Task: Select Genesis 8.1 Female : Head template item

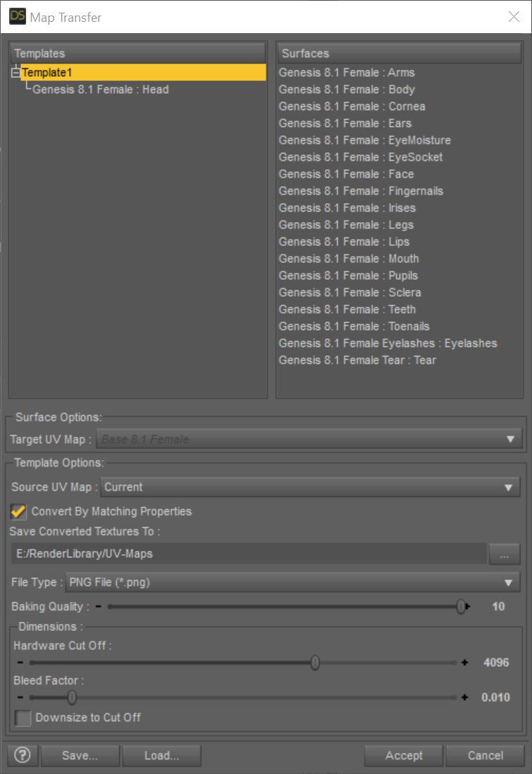Action: coord(101,90)
